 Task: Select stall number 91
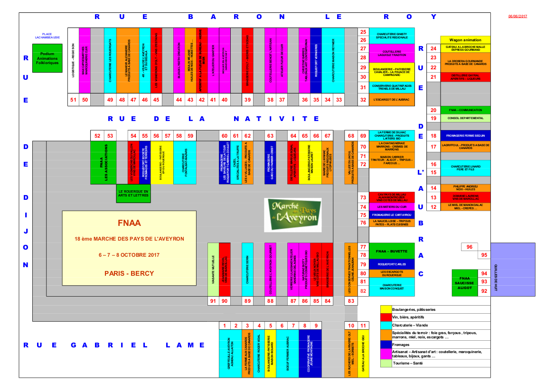pyautogui.click(x=213, y=301)
